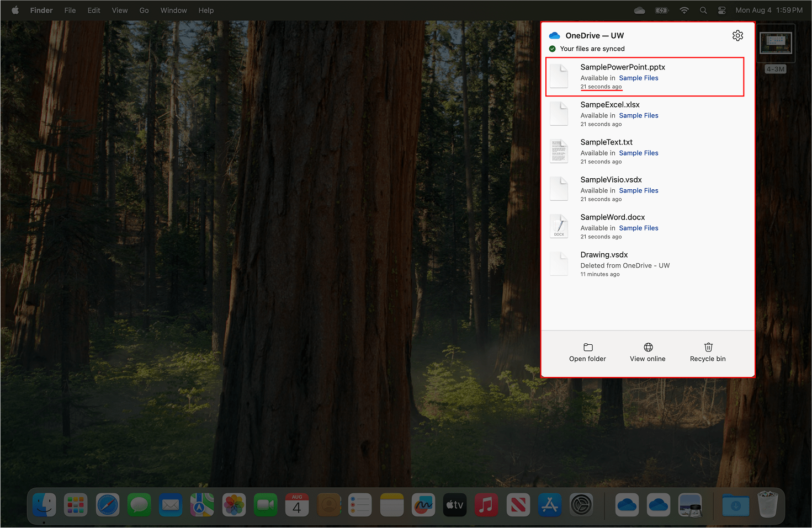The image size is (812, 528).
Task: Open the Edit menu in the menu bar
Action: (x=93, y=10)
